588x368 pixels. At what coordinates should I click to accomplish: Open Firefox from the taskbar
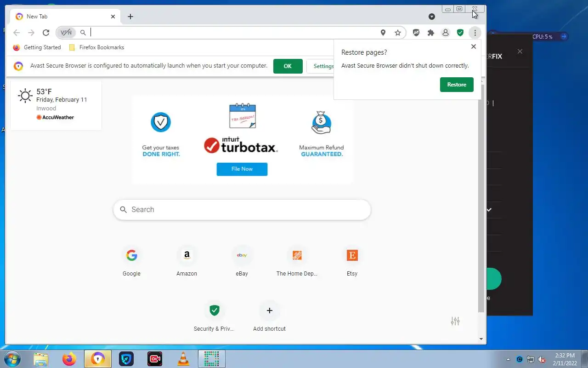(69, 359)
